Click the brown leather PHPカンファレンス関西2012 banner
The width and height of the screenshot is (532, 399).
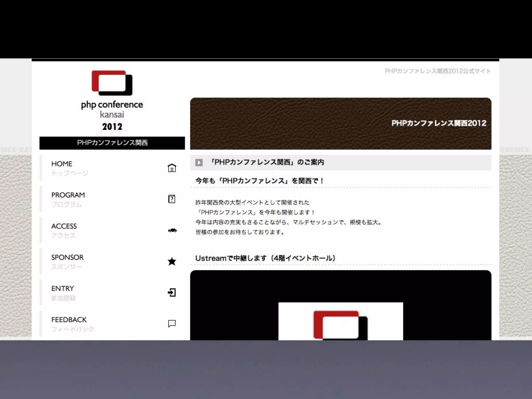(341, 123)
